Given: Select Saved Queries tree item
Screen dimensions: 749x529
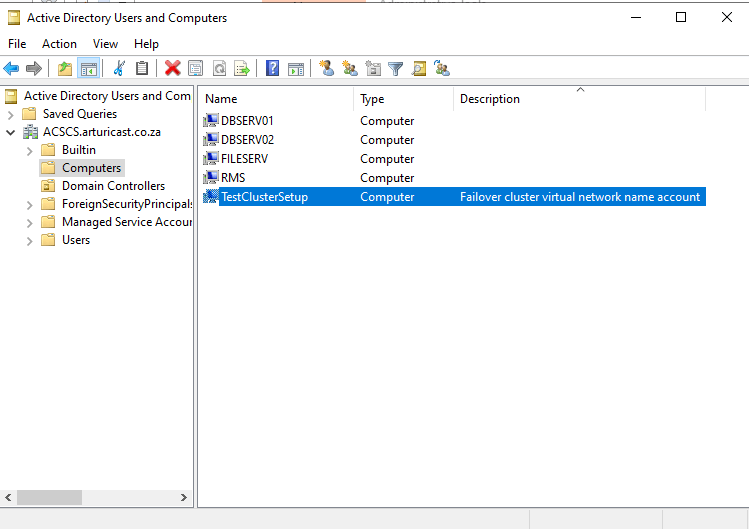Looking at the screenshot, I should click(x=80, y=114).
